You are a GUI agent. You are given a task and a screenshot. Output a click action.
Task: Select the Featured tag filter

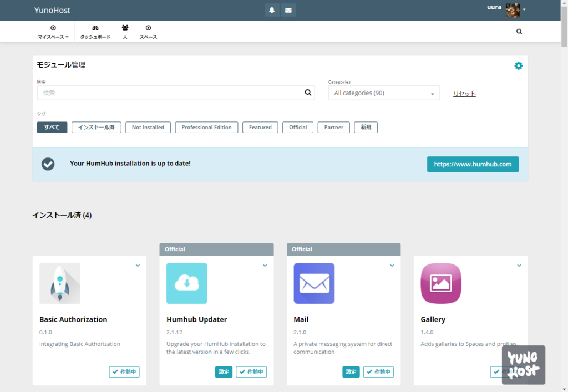pyautogui.click(x=260, y=127)
